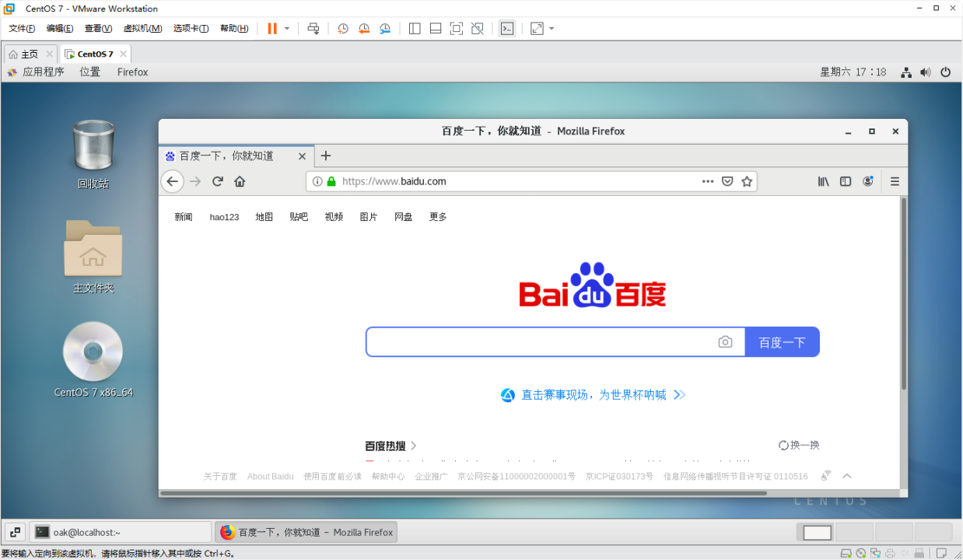Viewport: 963px width, 560px height.
Task: Go forward with the Firefox forward arrow
Action: [x=195, y=181]
